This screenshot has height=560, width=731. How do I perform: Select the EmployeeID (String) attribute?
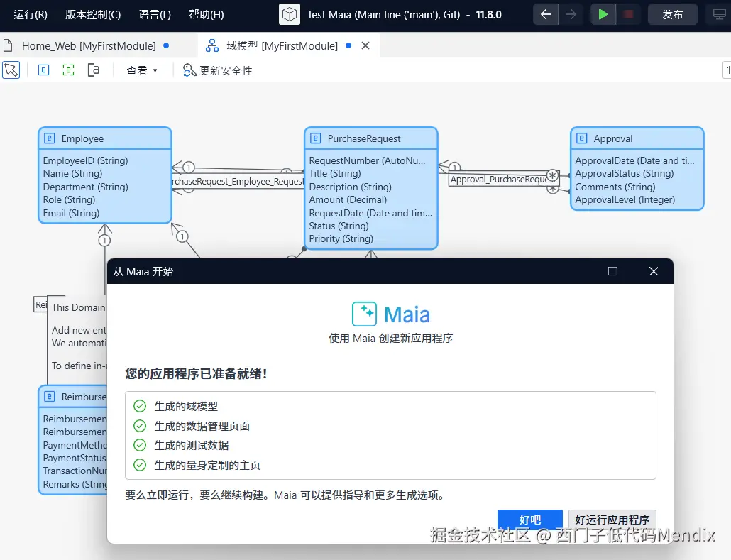tap(85, 160)
